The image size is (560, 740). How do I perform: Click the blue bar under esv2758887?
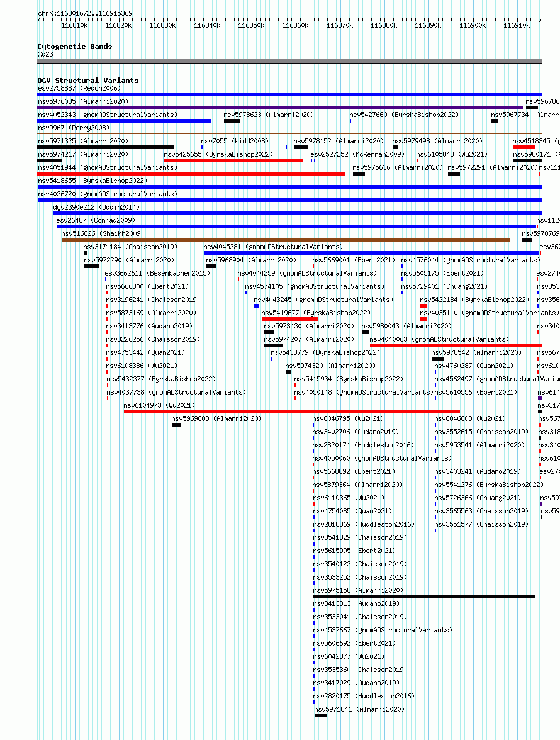289,94
